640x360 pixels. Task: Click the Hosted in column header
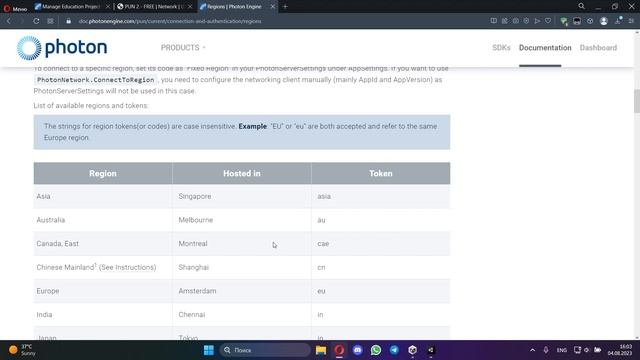pos(242,173)
